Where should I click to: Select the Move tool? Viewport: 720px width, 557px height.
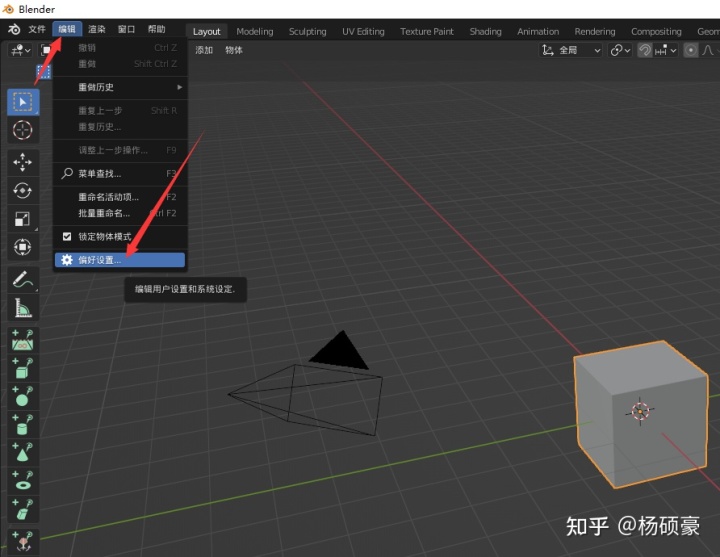[23, 162]
